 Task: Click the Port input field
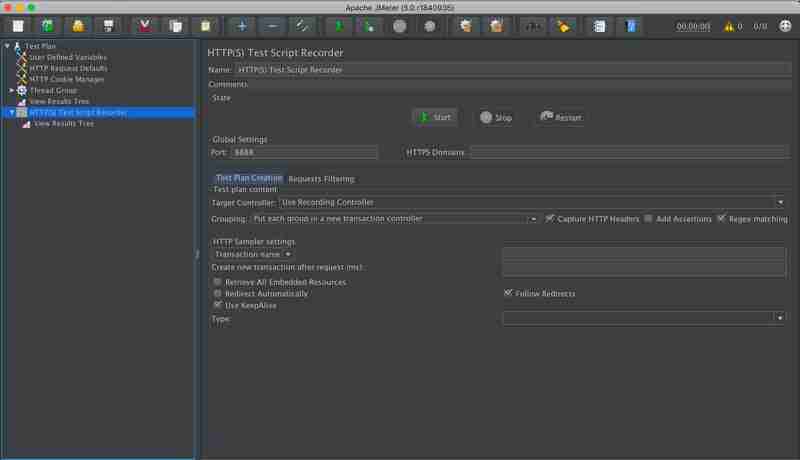point(304,153)
